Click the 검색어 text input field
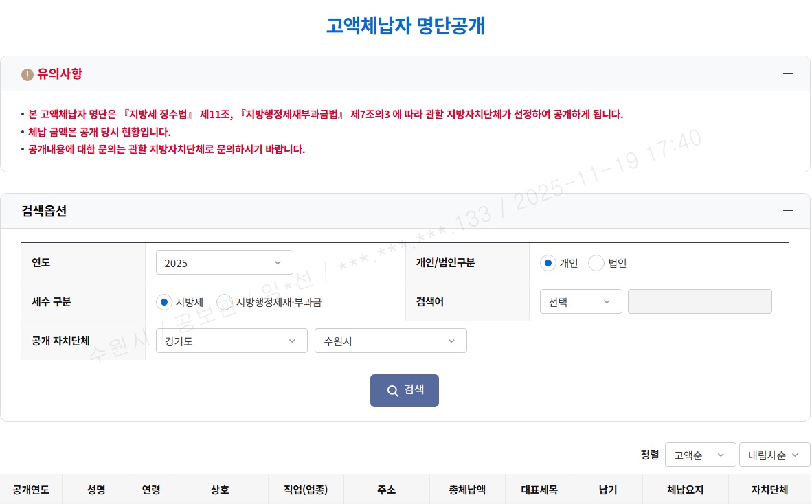812x504 pixels. click(699, 301)
